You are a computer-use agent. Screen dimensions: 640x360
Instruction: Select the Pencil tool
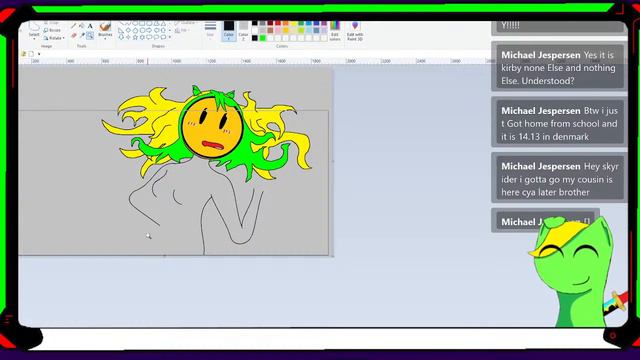coord(74,26)
